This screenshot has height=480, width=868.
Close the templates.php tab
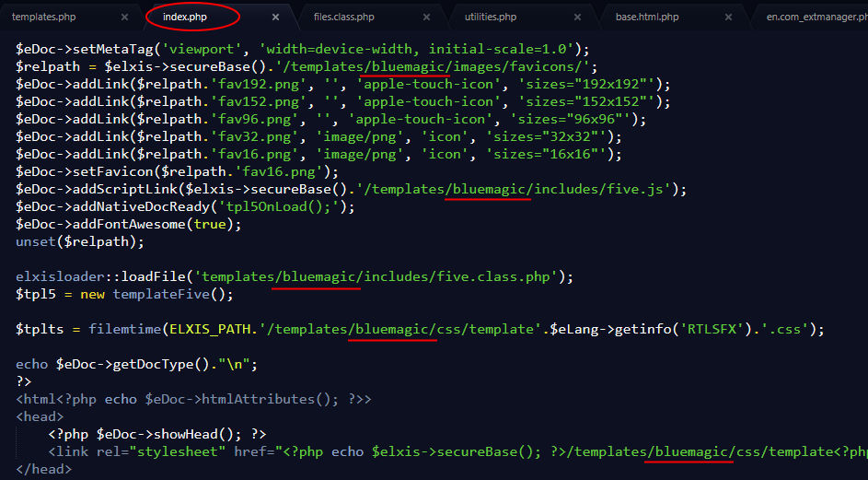124,18
